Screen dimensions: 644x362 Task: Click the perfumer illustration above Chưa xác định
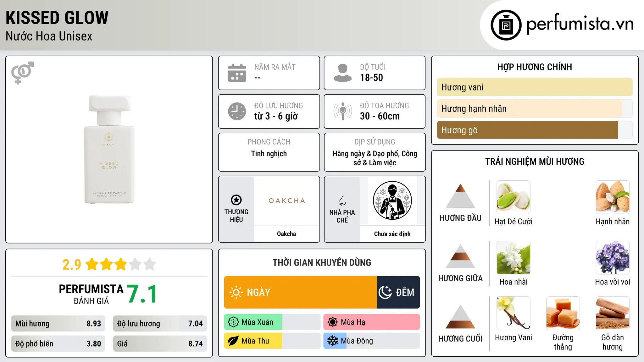(x=392, y=200)
